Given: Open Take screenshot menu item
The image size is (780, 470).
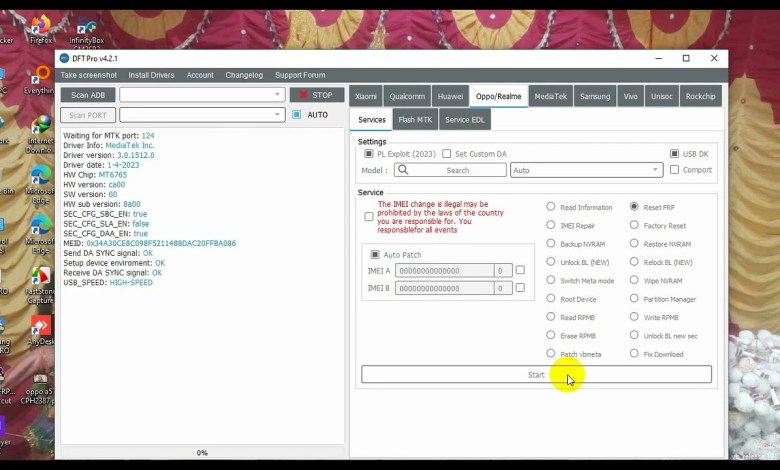Looking at the screenshot, I should pyautogui.click(x=89, y=75).
